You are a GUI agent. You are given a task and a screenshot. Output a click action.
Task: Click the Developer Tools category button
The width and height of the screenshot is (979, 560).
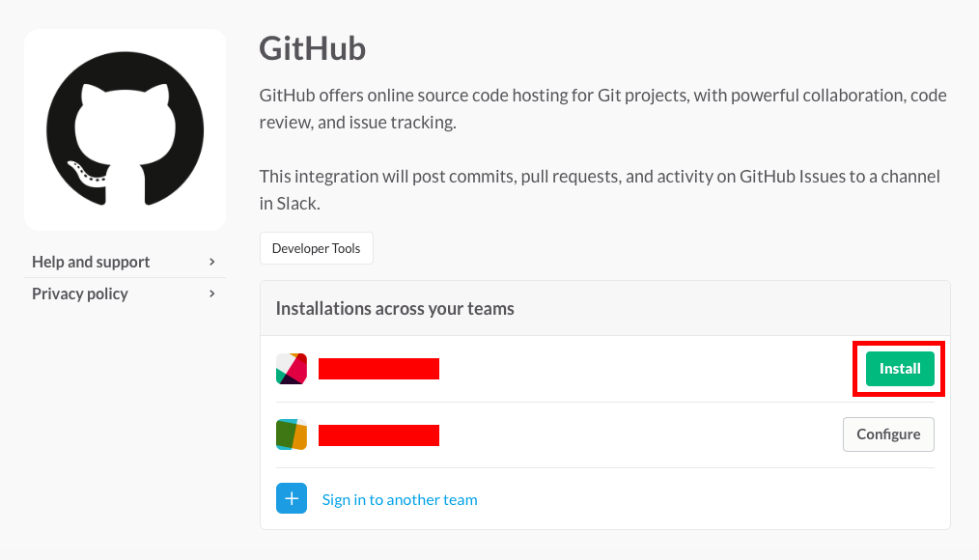[317, 248]
